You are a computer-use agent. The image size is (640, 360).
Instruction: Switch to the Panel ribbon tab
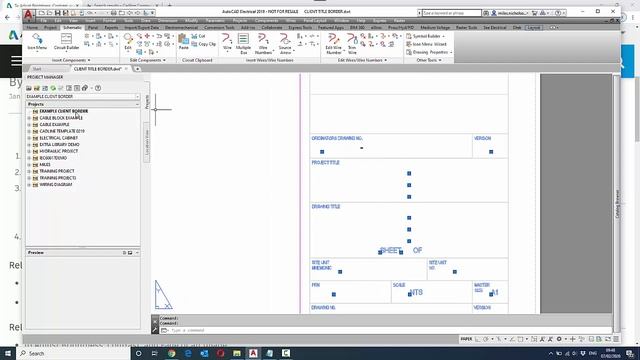[93, 28]
